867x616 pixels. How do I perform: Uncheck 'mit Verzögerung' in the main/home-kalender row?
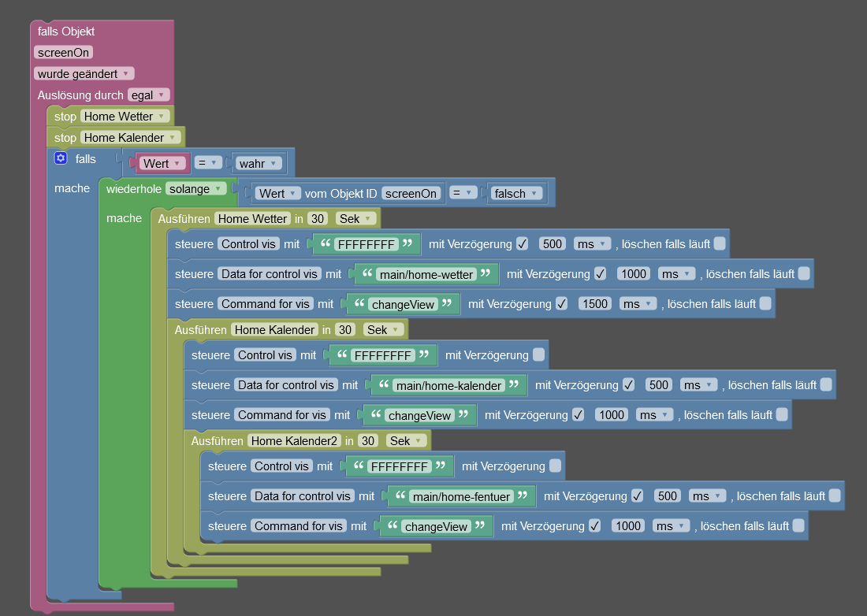coord(629,384)
